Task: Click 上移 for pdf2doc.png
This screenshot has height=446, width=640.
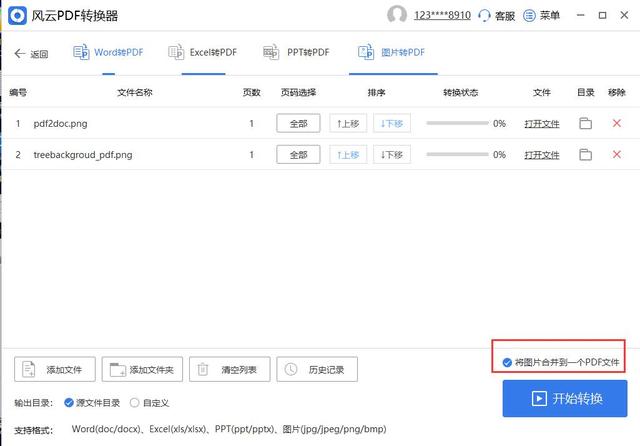Action: tap(348, 123)
